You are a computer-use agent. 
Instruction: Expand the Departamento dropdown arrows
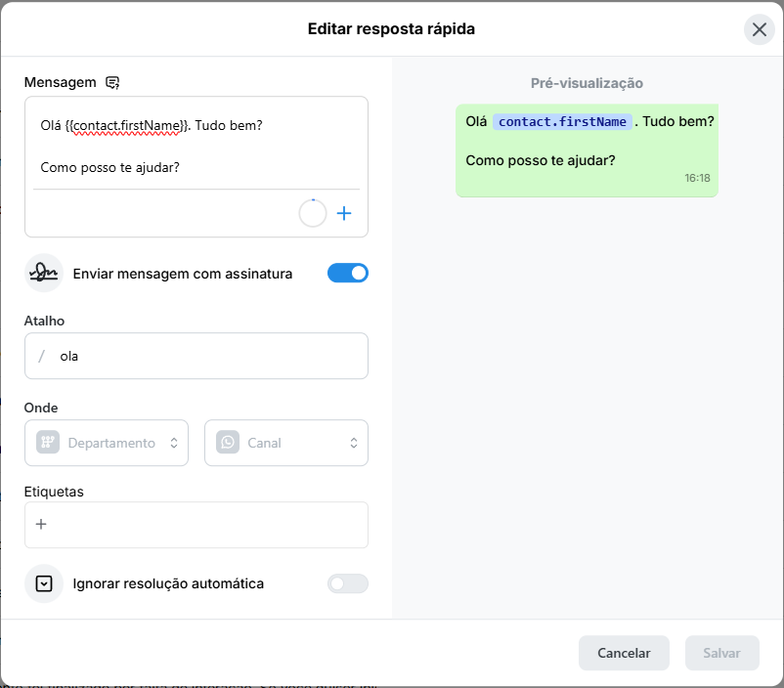pos(174,443)
